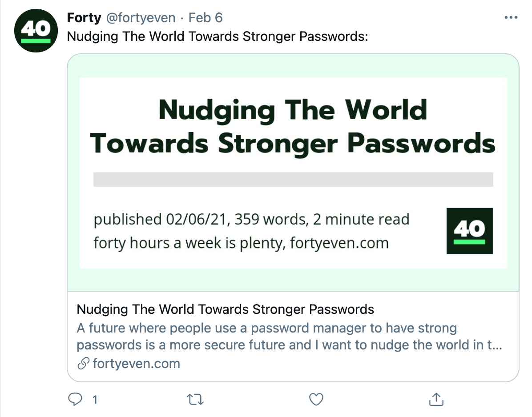Click the large bold headline in card image
The height and width of the screenshot is (417, 532).
(293, 127)
